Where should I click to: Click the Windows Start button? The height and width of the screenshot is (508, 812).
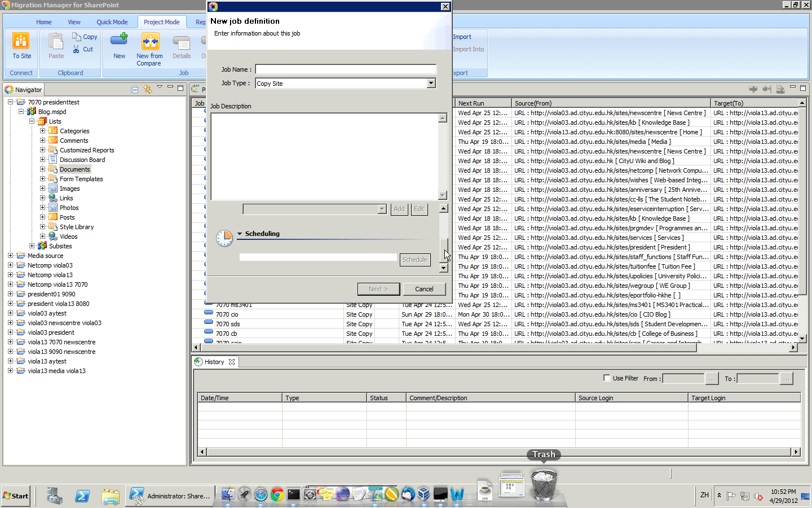tap(16, 496)
